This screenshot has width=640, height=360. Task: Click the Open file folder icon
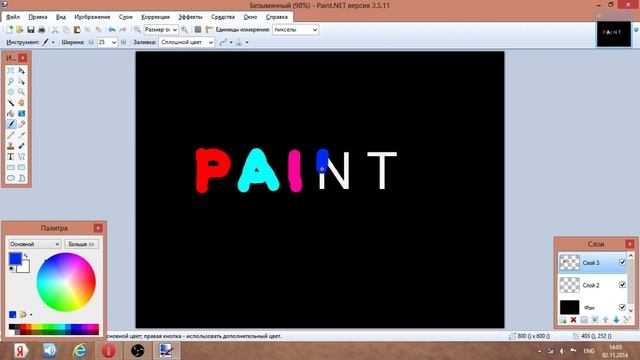[x=20, y=29]
